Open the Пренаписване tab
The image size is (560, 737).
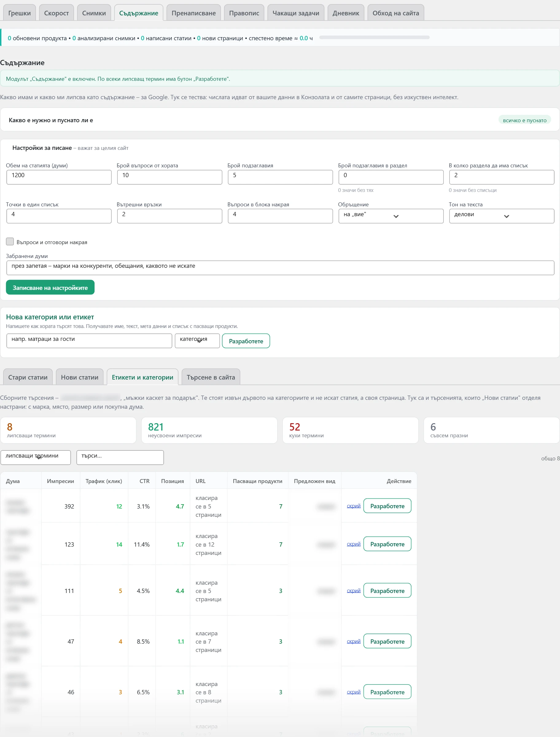point(194,13)
